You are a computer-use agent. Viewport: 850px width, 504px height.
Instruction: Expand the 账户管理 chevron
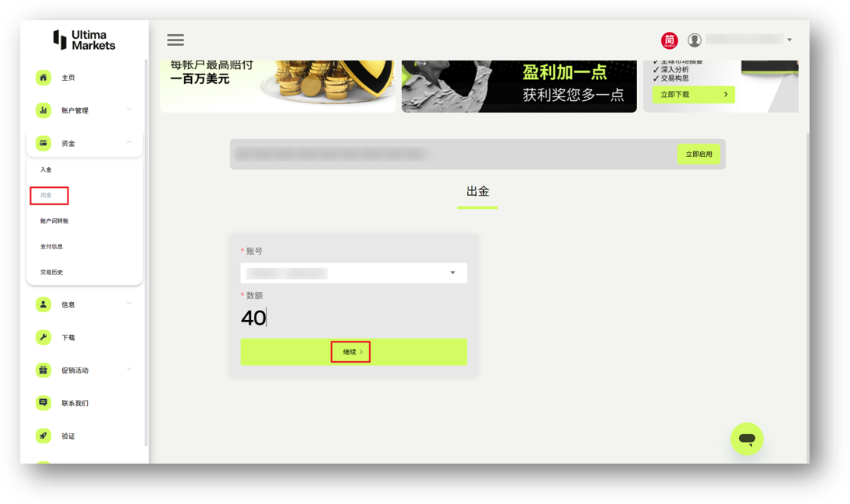tap(129, 109)
